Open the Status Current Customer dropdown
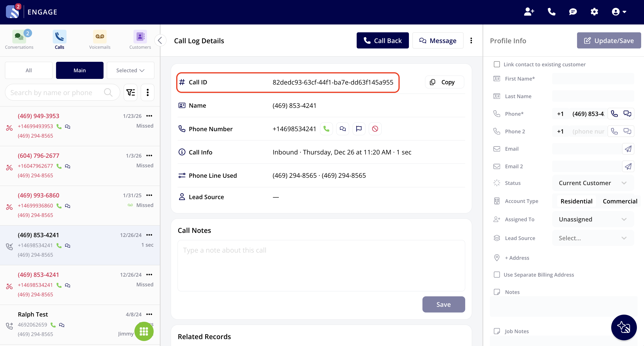 coord(593,183)
